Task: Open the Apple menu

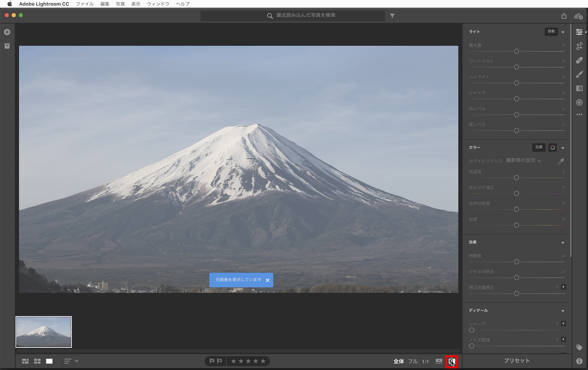Action: [9, 4]
